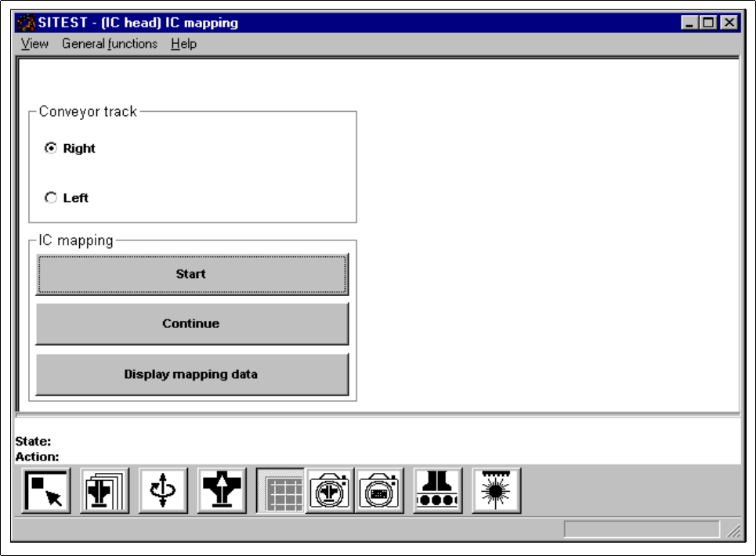Viewport: 756px width, 556px height.
Task: Click the nozzle up-arrow toolbar icon
Action: 222,490
